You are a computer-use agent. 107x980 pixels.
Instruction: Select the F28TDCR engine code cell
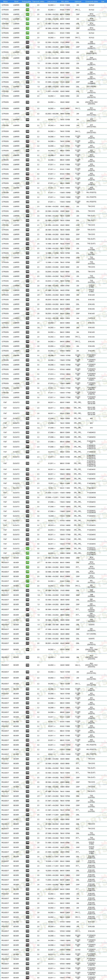[91, 318]
